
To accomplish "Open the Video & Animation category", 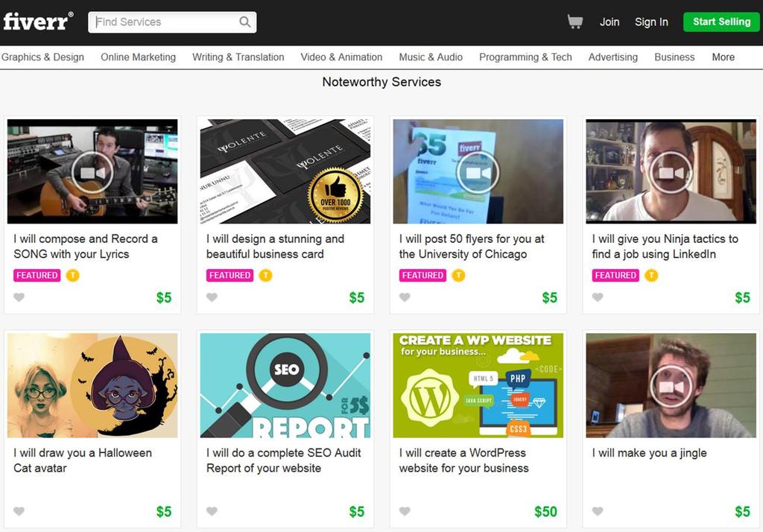I will (341, 57).
